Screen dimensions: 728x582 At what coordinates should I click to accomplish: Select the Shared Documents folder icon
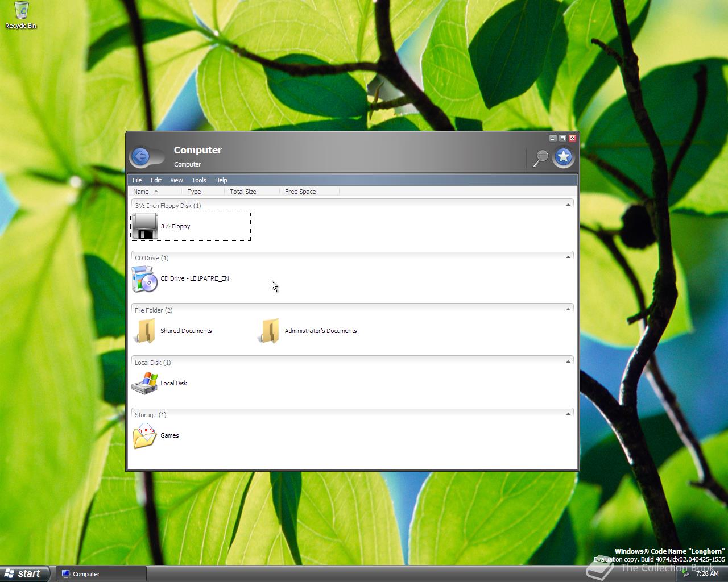(x=144, y=331)
